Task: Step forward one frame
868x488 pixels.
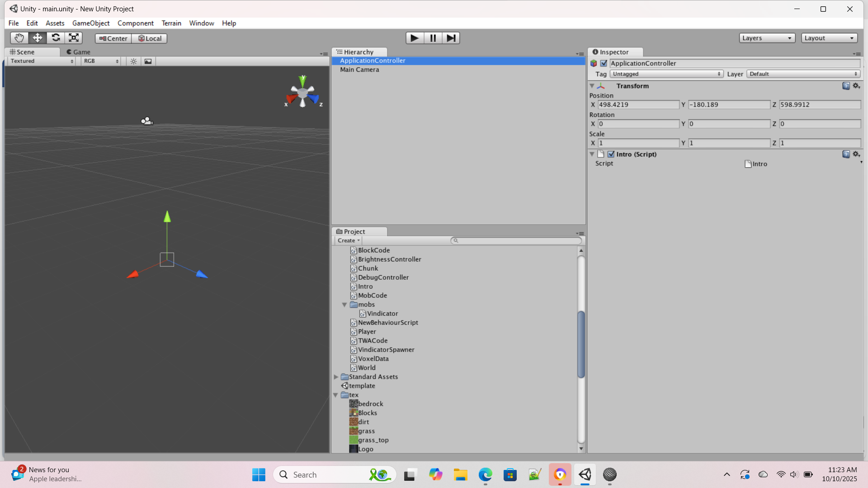Action: [x=451, y=38]
